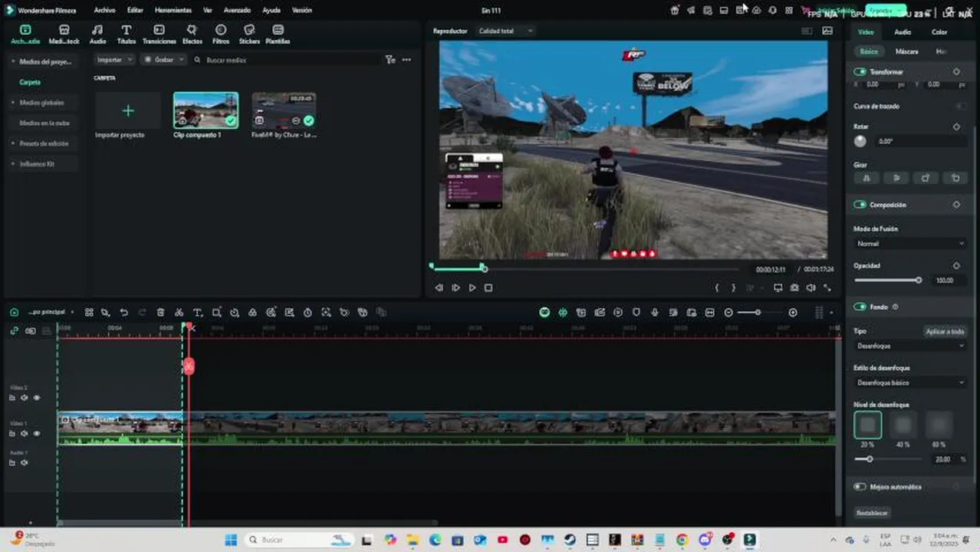Click the scissors split icon in timeline toolbar
The image size is (980, 552).
(x=179, y=312)
